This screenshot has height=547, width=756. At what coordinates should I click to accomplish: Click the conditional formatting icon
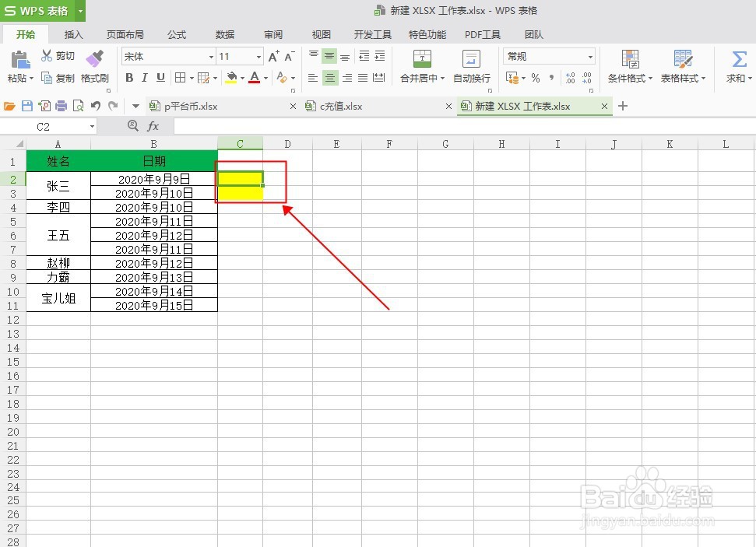[x=630, y=59]
